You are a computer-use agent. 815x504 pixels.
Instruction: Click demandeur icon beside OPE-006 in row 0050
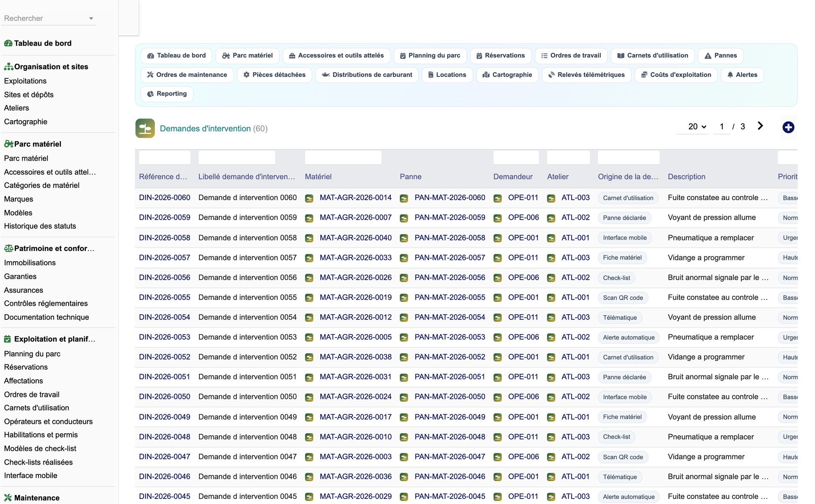coord(498,397)
